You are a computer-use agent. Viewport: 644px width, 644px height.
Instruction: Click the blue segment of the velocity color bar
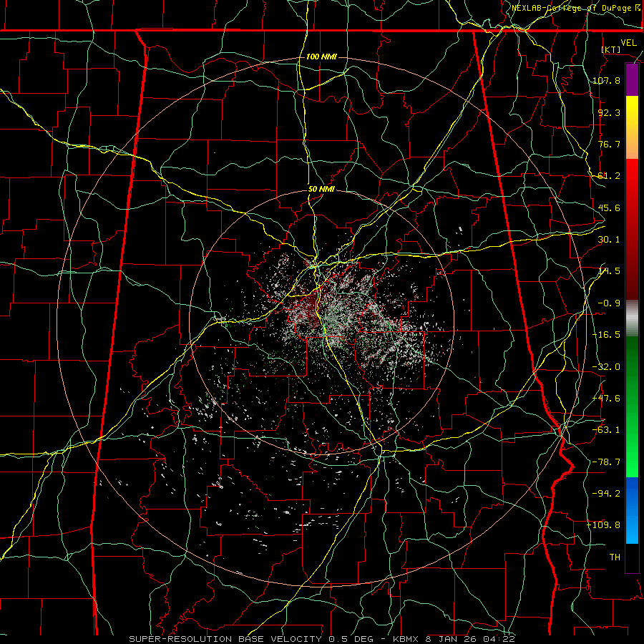coord(632,510)
